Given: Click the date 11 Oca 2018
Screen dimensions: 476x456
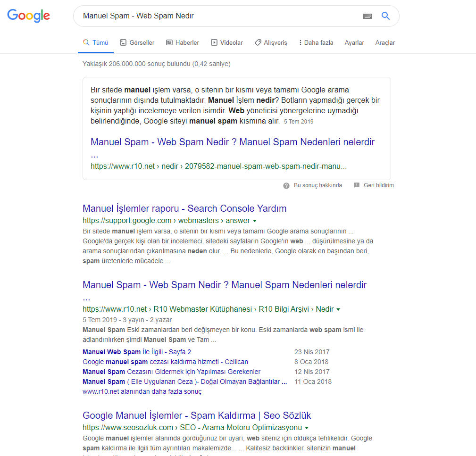Looking at the screenshot, I should (x=313, y=381).
